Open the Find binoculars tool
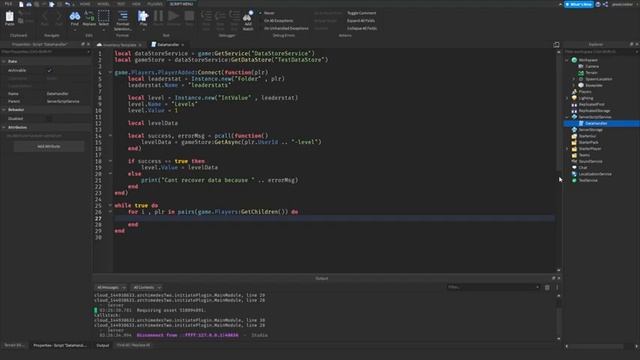This screenshot has height=360, width=640. (x=75, y=16)
